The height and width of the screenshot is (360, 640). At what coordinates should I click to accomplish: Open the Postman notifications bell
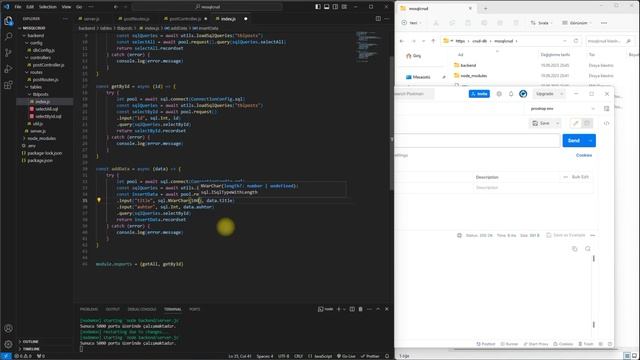(511, 94)
